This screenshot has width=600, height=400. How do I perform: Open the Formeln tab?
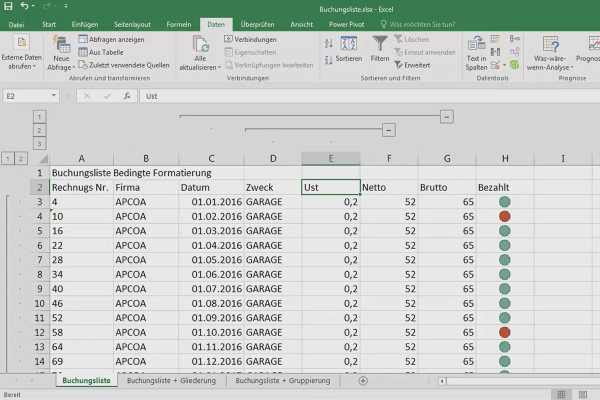point(179,24)
